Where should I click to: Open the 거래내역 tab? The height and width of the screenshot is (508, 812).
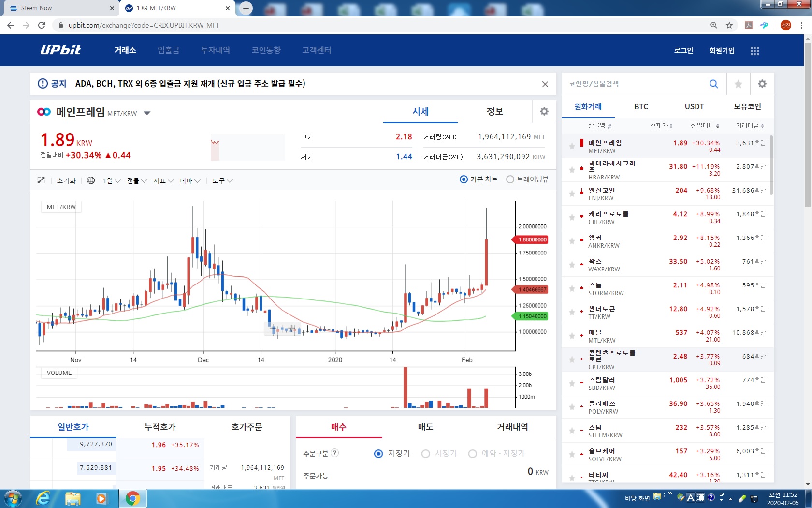click(512, 427)
